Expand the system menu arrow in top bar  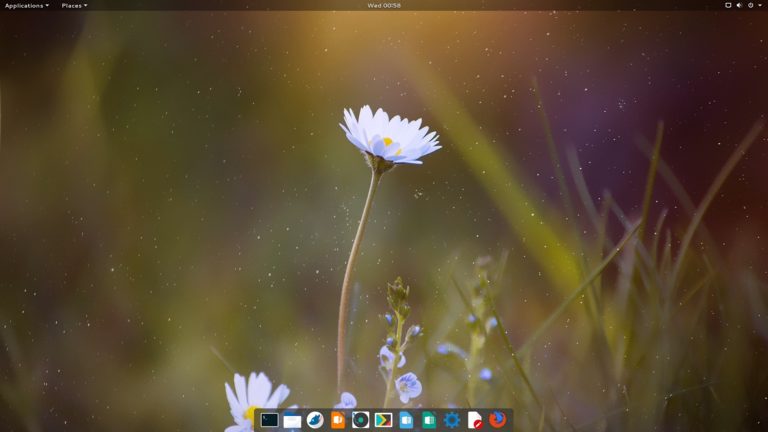(761, 5)
